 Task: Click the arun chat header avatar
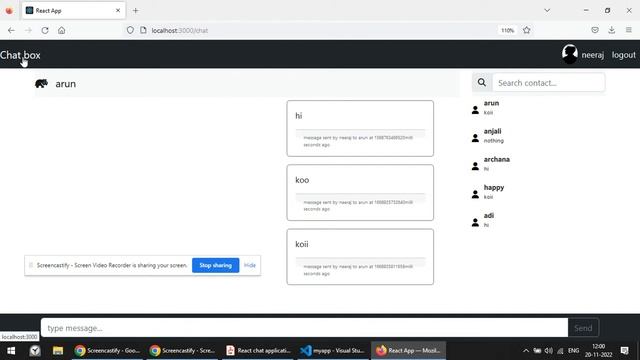41,84
